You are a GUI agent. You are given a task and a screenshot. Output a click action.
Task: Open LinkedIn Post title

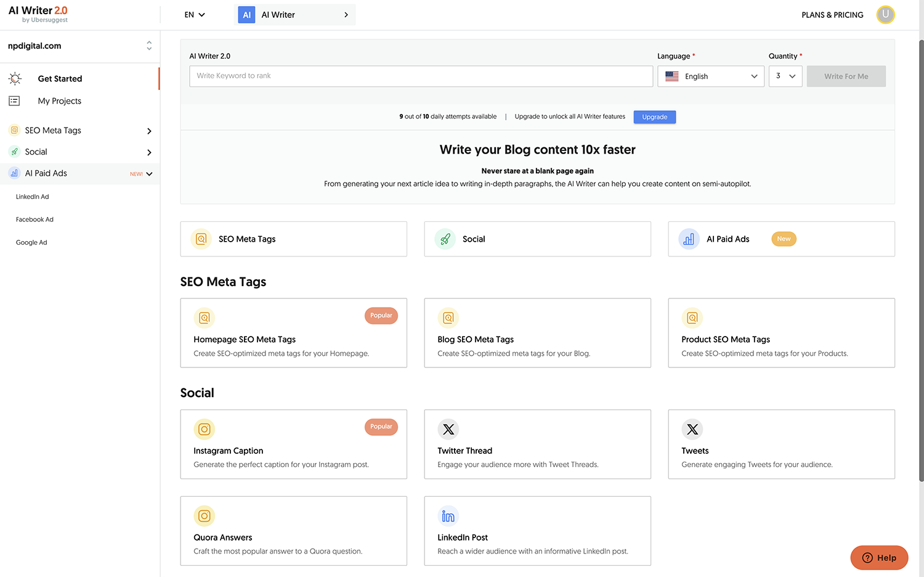click(x=463, y=538)
